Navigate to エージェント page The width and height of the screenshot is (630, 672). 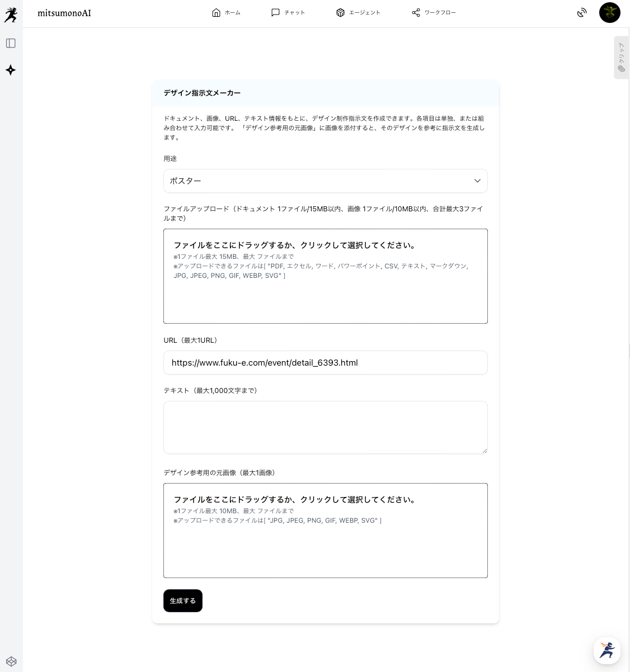pos(358,13)
